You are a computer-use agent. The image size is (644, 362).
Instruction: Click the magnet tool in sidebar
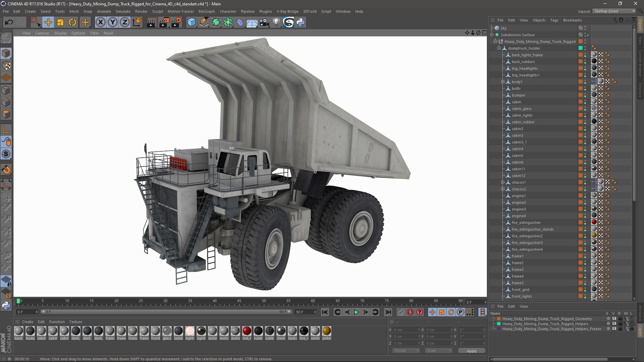[6, 170]
